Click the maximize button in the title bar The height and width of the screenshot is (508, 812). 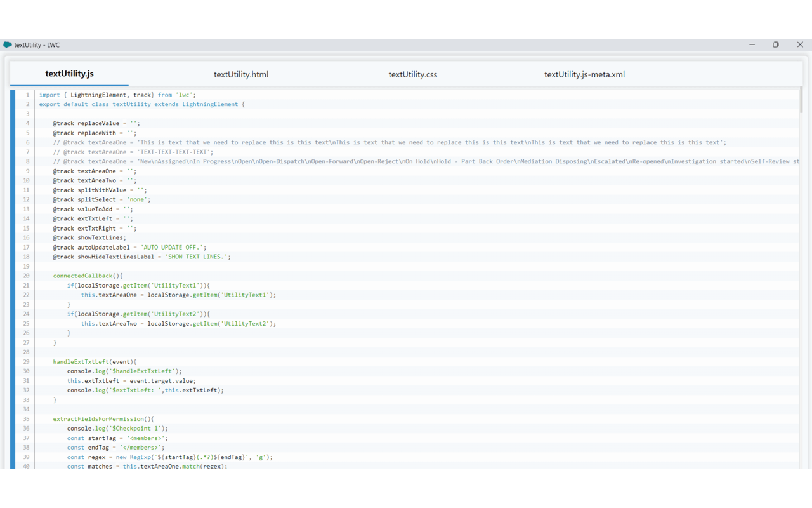click(775, 44)
